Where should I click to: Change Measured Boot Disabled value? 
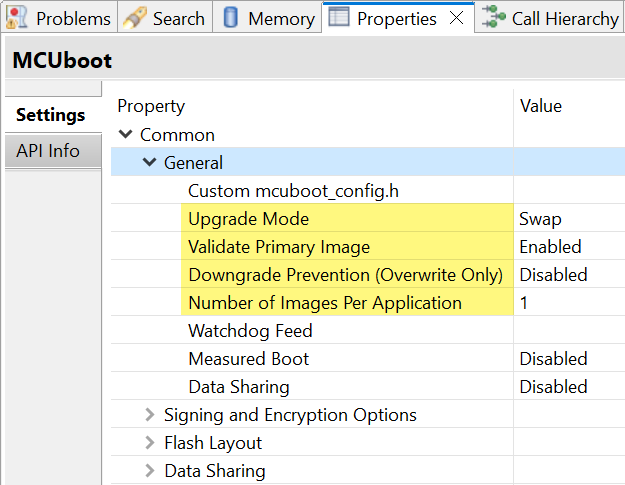(565, 359)
